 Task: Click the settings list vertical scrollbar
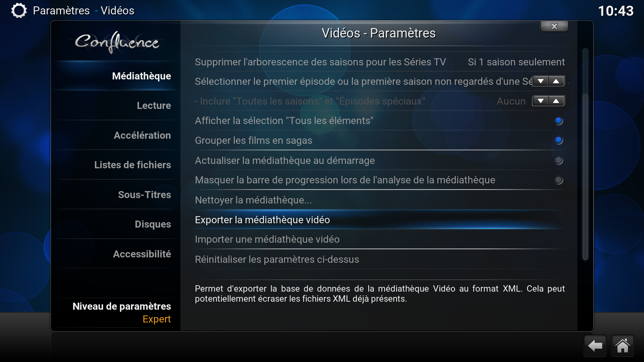(x=585, y=154)
